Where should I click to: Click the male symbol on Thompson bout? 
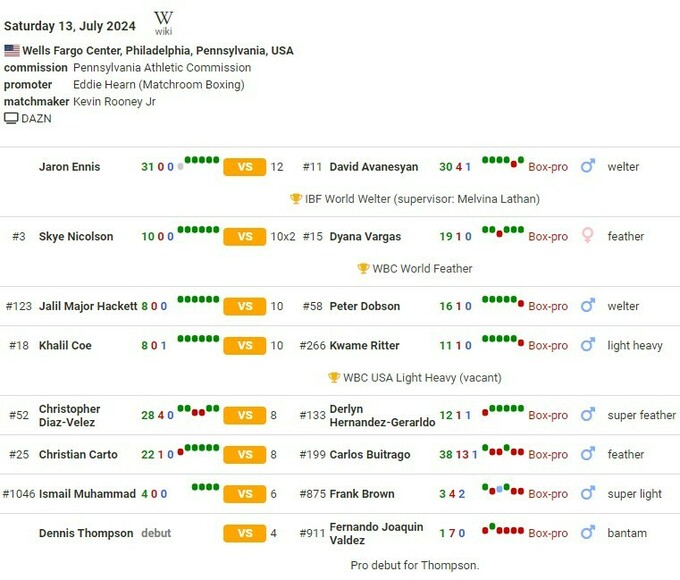(588, 533)
